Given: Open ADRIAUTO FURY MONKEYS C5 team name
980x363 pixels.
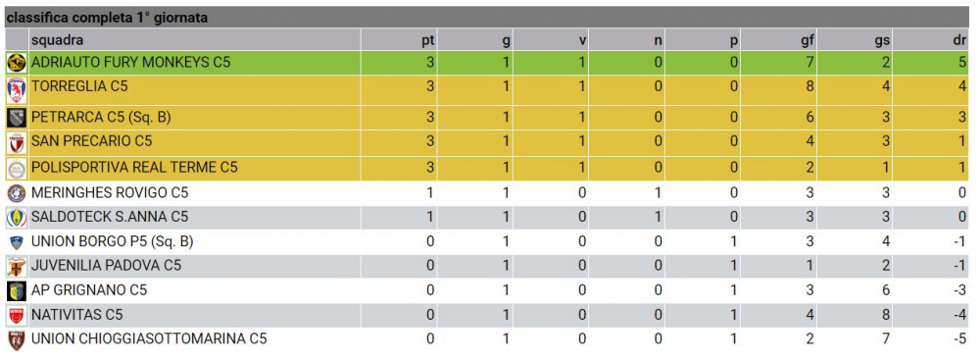Looking at the screenshot, I should pos(130,63).
